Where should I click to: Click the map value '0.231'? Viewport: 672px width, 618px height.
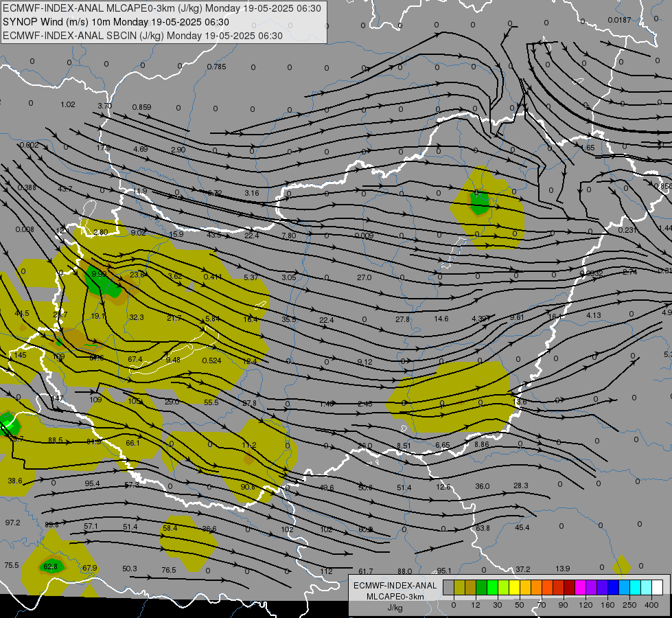(x=627, y=230)
